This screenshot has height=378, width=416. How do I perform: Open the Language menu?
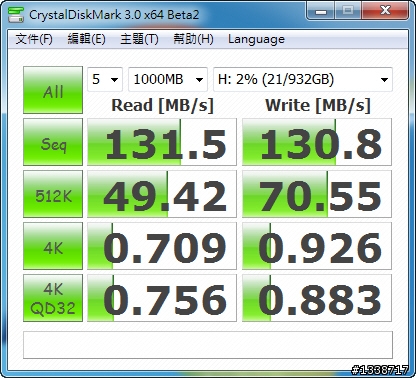[256, 39]
